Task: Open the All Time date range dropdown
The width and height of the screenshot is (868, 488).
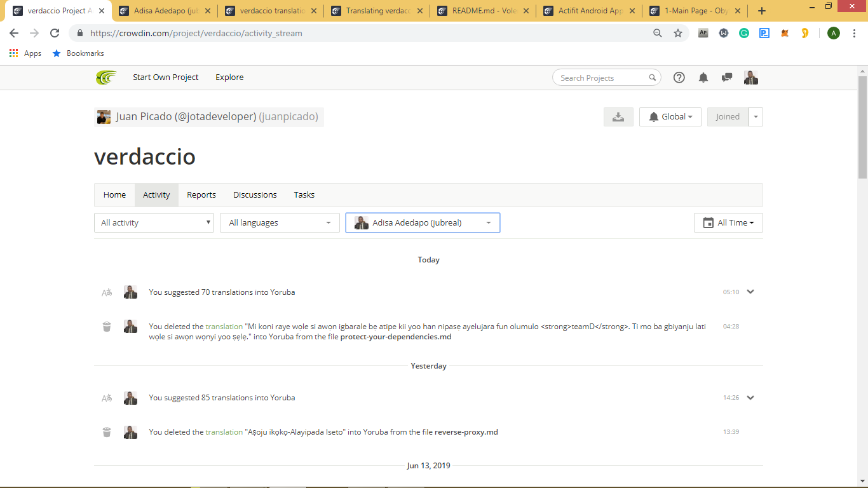Action: tap(728, 223)
